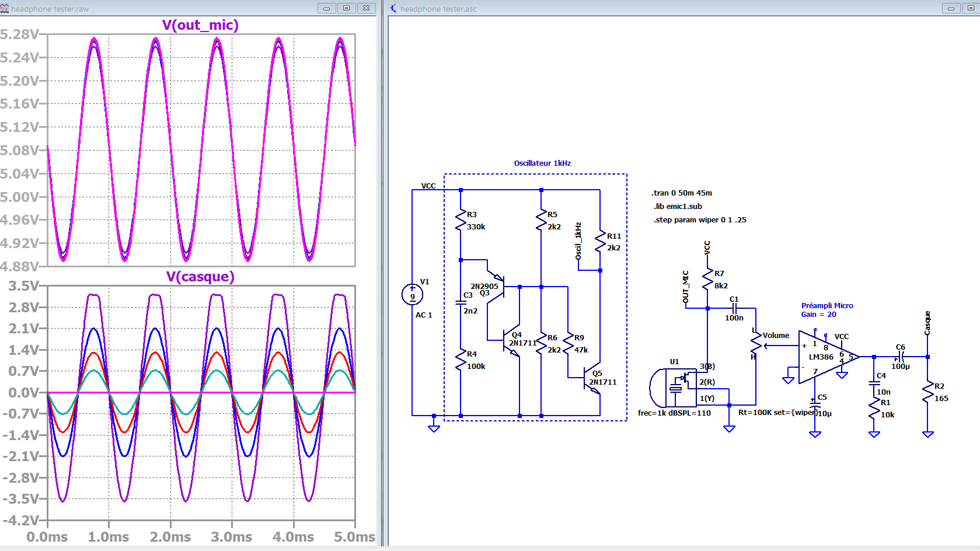The width and height of the screenshot is (980, 551).
Task: Click the Oscillateur 1kHz title text
Action: point(542,163)
